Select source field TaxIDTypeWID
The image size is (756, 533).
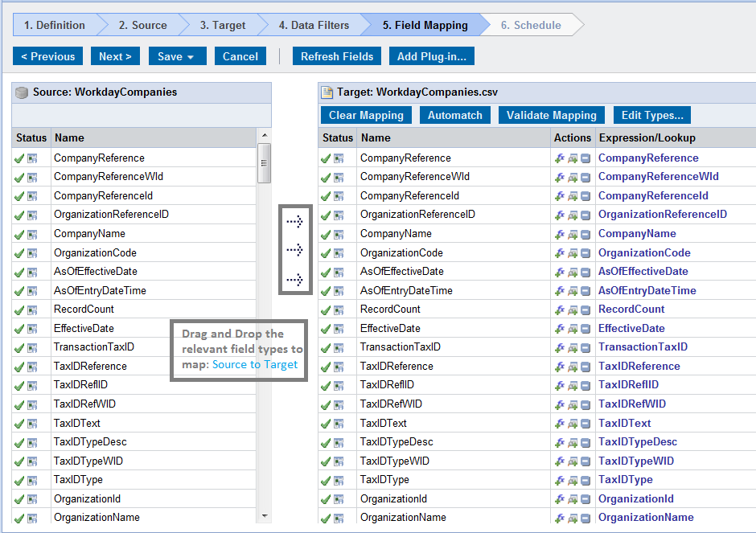coord(88,461)
